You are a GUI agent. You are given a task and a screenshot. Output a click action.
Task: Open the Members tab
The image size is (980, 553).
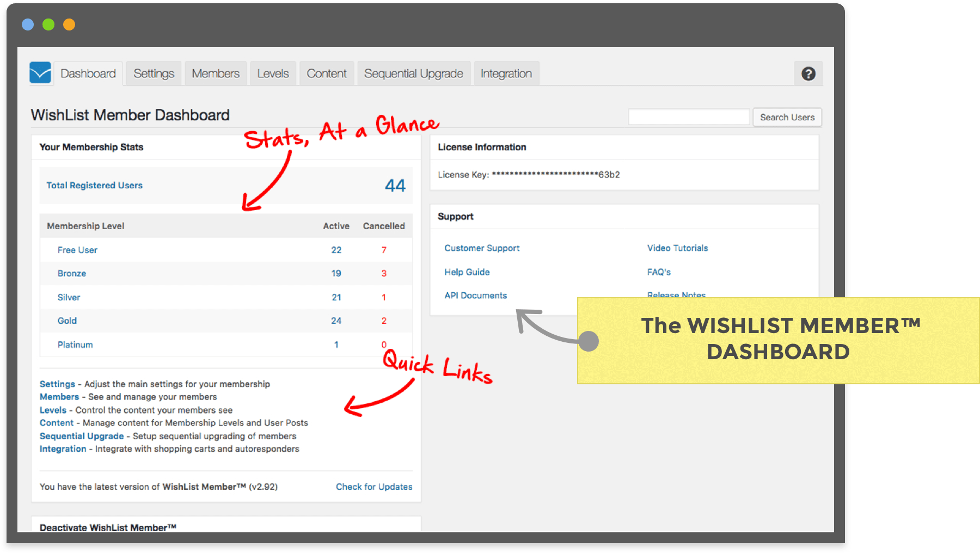tap(215, 73)
